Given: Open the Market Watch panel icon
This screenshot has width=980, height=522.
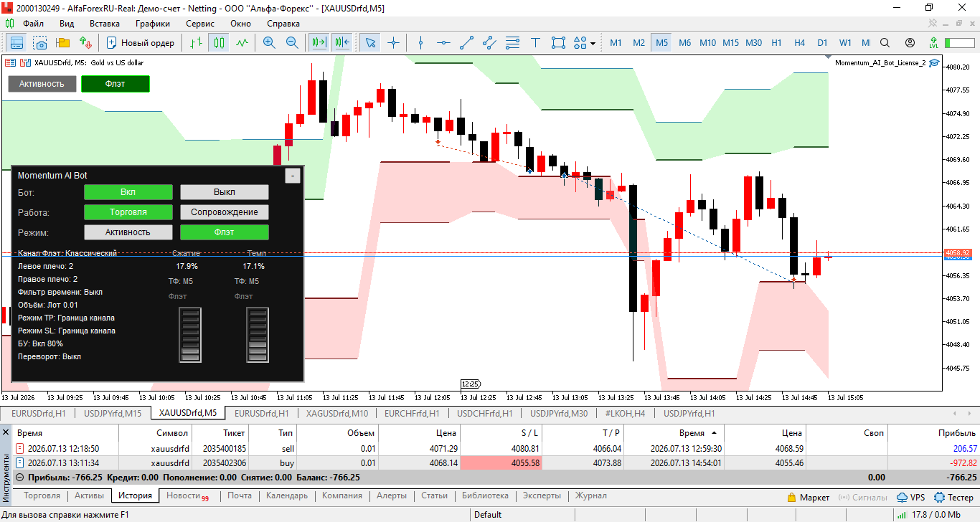Looking at the screenshot, I should point(17,43).
